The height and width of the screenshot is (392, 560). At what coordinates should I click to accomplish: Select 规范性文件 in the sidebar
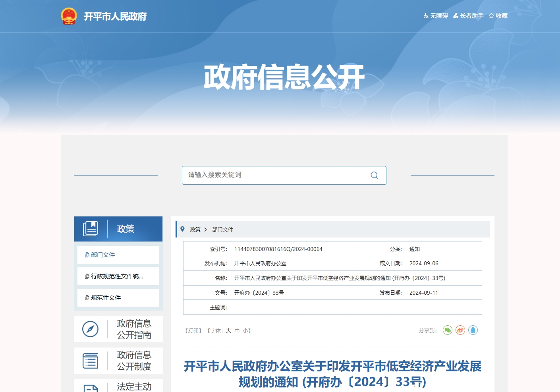coord(106,298)
